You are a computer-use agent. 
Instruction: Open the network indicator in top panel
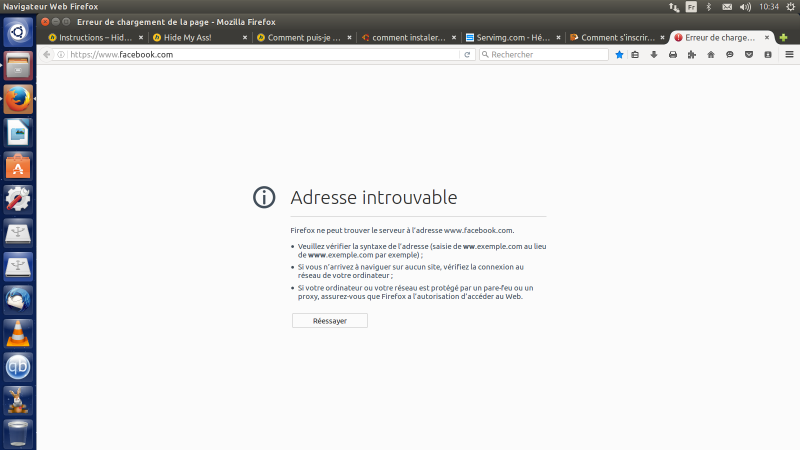674,7
